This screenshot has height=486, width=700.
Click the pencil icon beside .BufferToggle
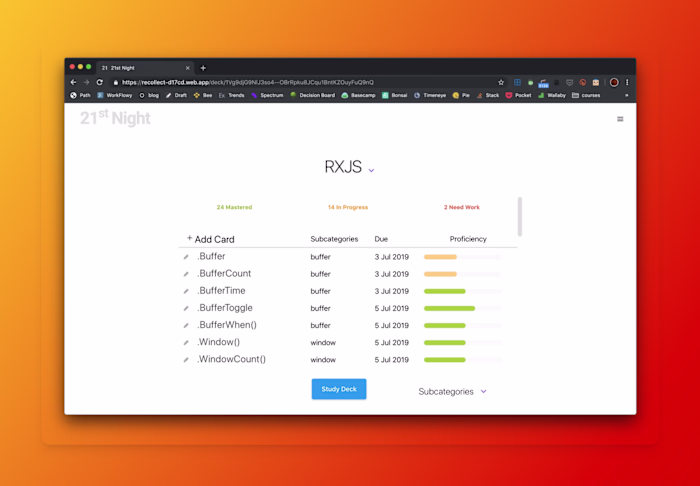[x=186, y=308]
